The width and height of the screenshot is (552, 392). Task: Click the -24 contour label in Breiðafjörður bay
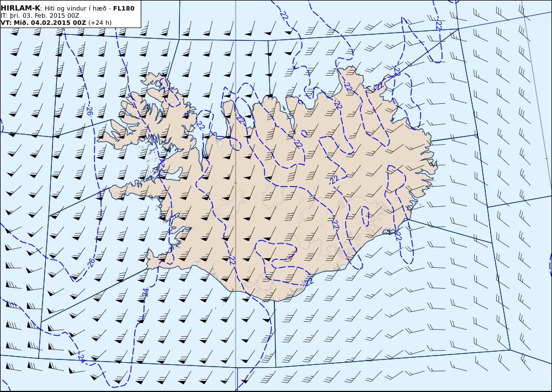click(x=161, y=164)
